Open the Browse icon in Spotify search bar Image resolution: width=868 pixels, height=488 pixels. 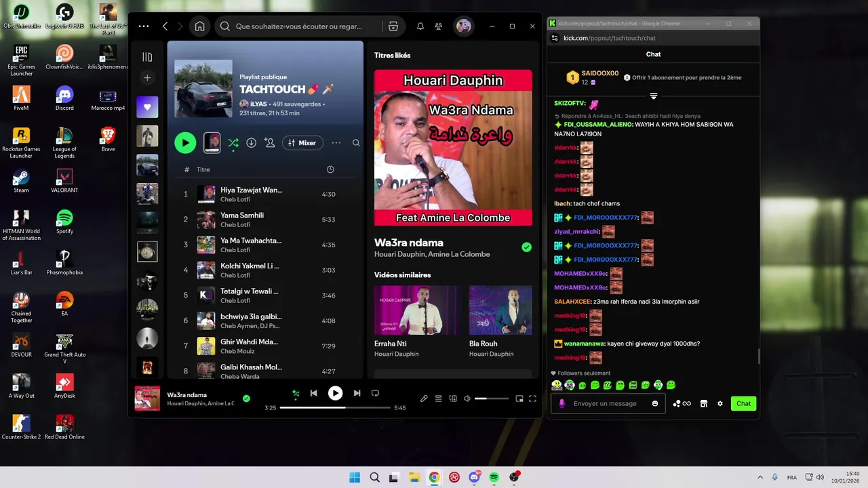(393, 26)
